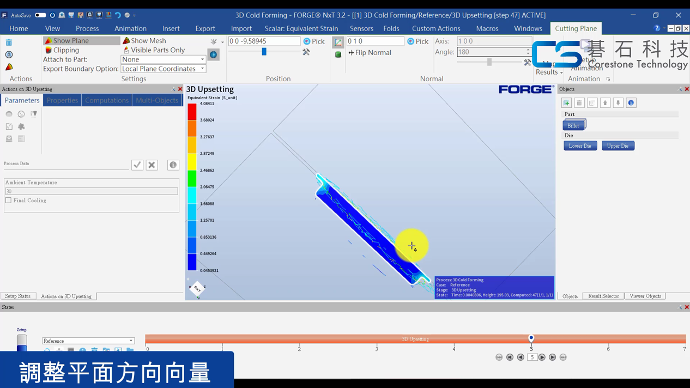Click the checkmark validate icon by Process Data
Image resolution: width=690 pixels, height=388 pixels.
137,165
